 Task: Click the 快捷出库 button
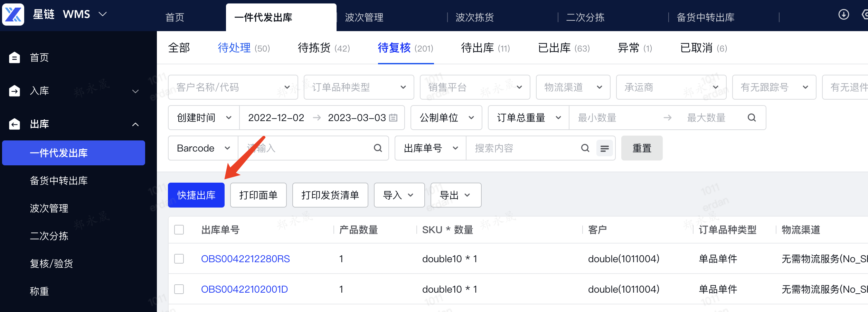point(196,195)
